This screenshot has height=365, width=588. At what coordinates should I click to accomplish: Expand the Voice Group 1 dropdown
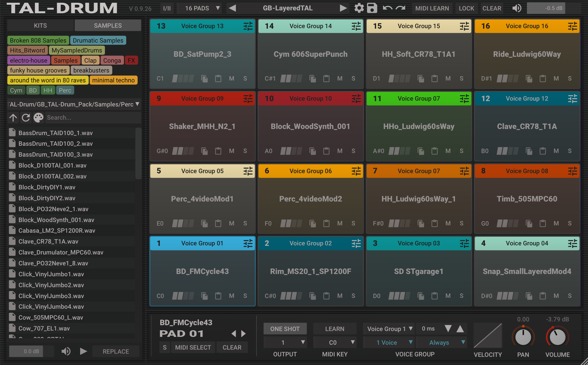(x=389, y=329)
